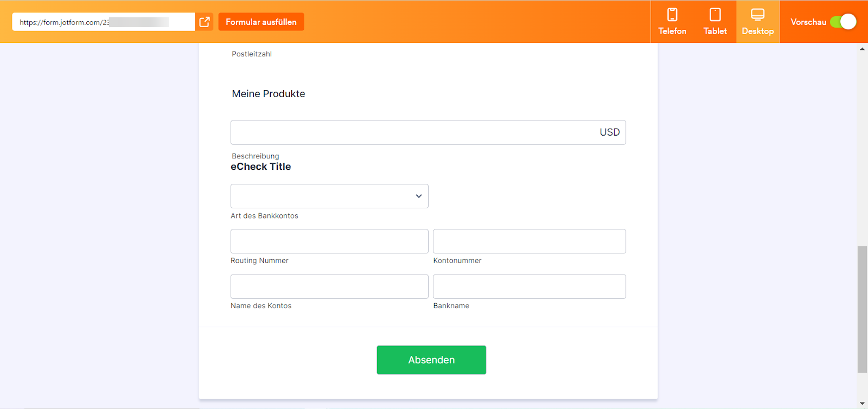Image resolution: width=868 pixels, height=409 pixels.
Task: Focus the Beschreibung amount field in USD
Action: (412, 132)
